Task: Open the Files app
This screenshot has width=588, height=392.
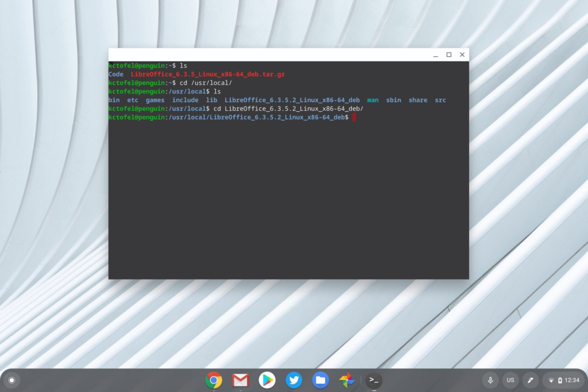Action: pos(320,380)
